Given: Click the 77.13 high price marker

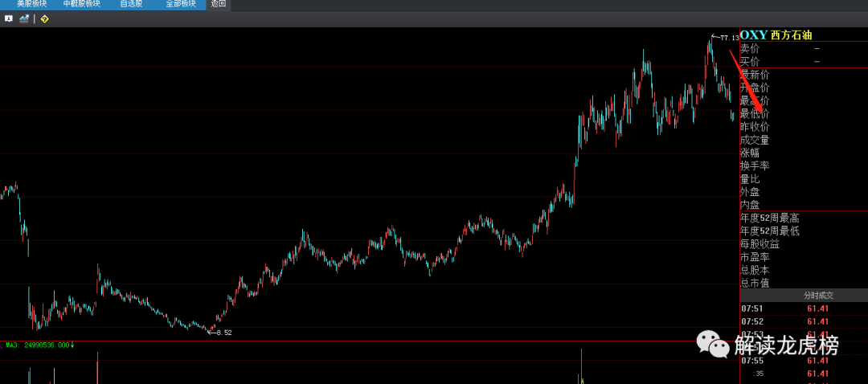Looking at the screenshot, I should click(x=729, y=38).
